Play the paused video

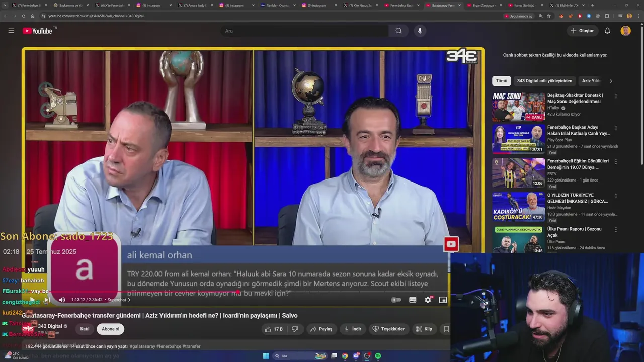click(x=32, y=300)
